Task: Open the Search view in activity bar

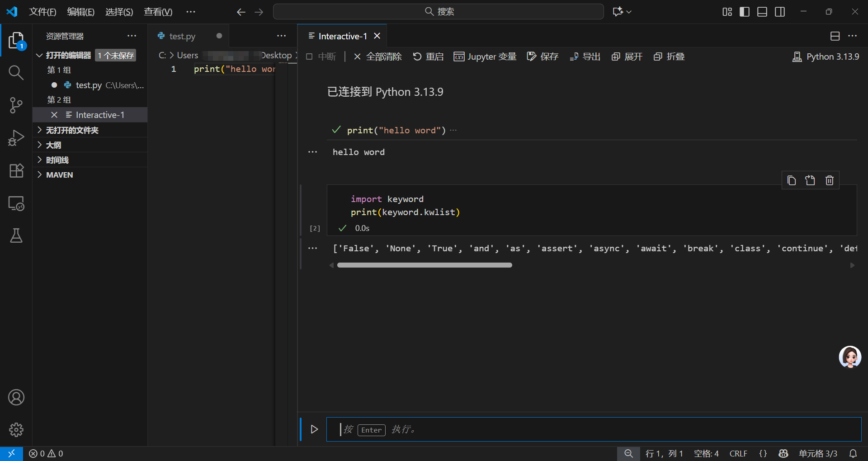Action: (x=16, y=72)
